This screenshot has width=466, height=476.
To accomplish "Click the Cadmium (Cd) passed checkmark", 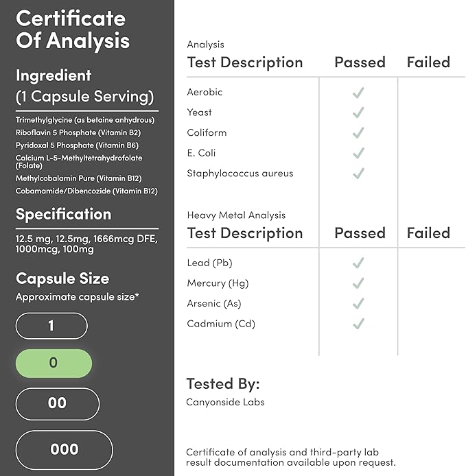I will tap(358, 324).
